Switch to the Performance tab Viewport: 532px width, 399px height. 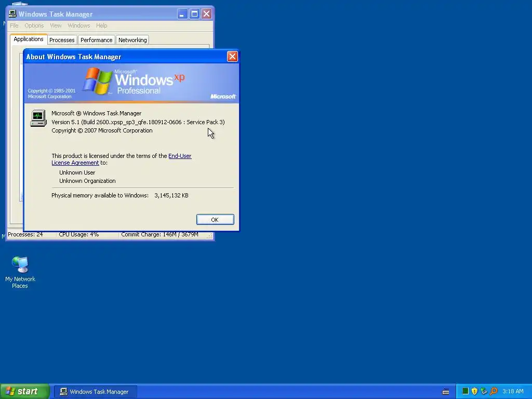pos(96,39)
